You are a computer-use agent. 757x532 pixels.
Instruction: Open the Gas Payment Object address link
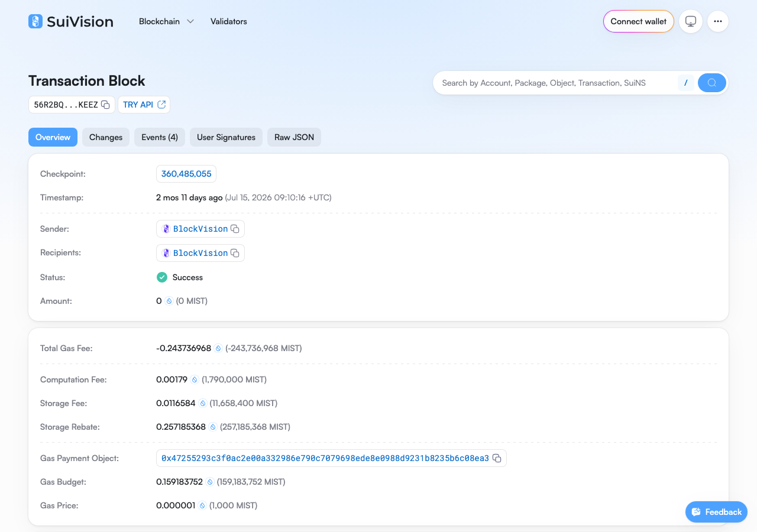coord(325,458)
